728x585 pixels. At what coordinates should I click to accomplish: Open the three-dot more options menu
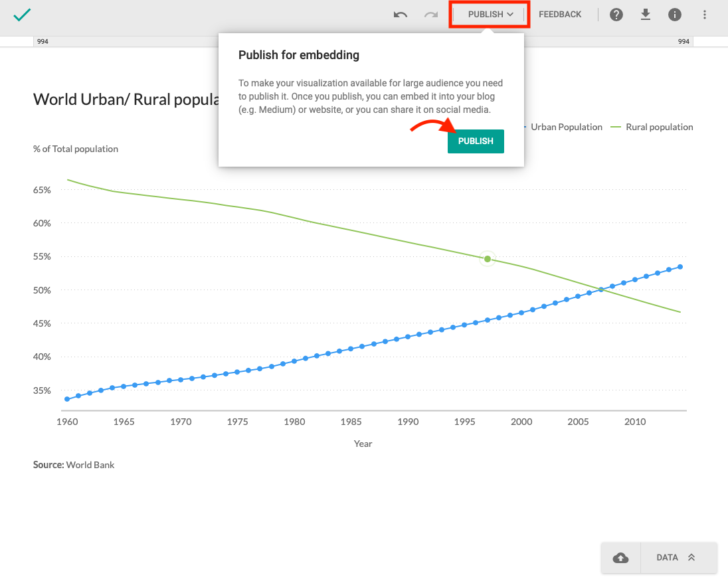(x=704, y=15)
